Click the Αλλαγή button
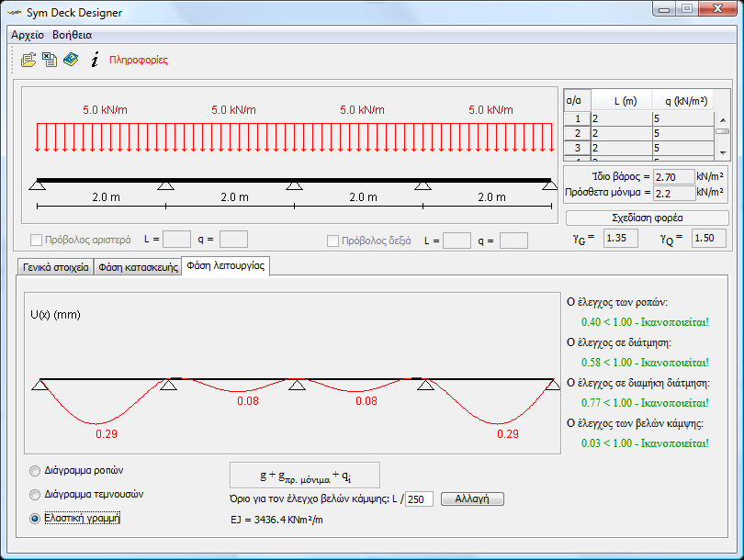 472,498
